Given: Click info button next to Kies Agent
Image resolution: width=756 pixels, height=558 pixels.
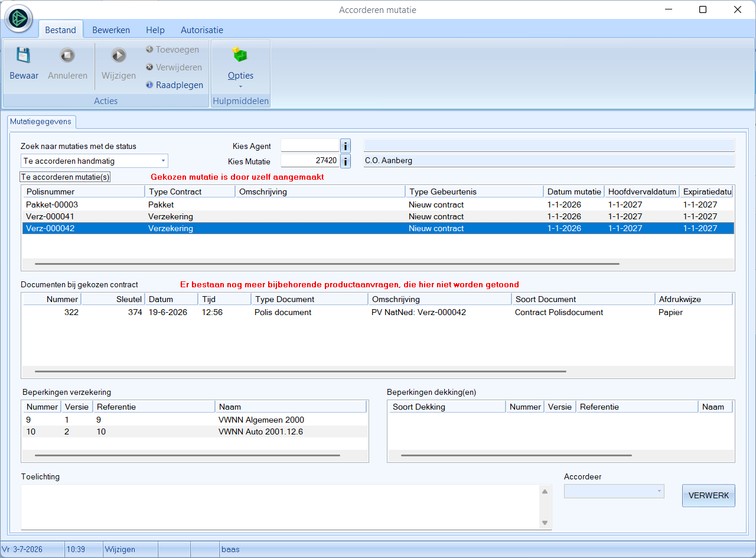Looking at the screenshot, I should click(346, 145).
